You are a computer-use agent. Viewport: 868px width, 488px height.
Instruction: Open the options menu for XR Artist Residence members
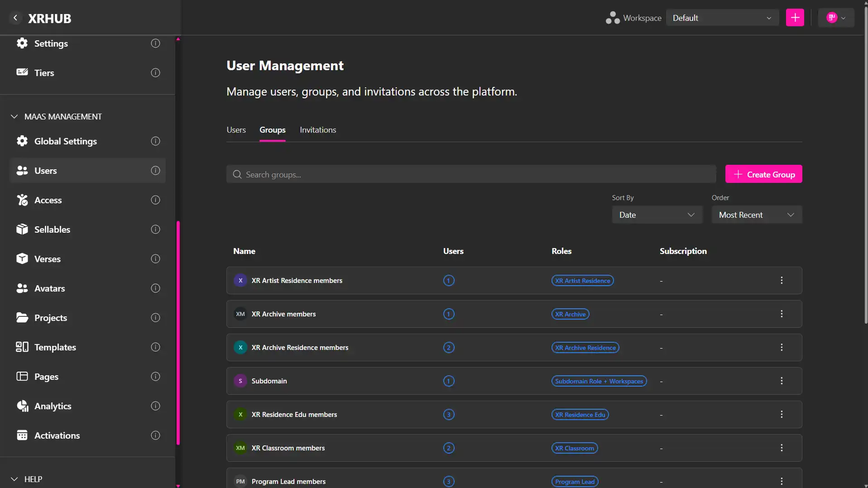pos(782,280)
